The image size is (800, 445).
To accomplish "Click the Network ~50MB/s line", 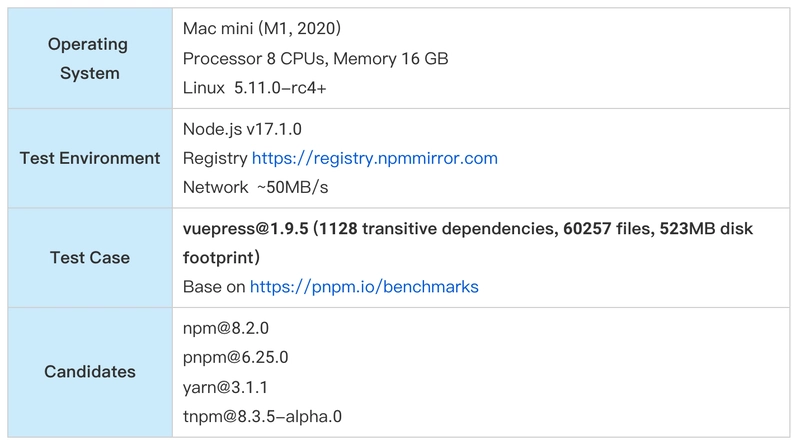I will (x=255, y=187).
